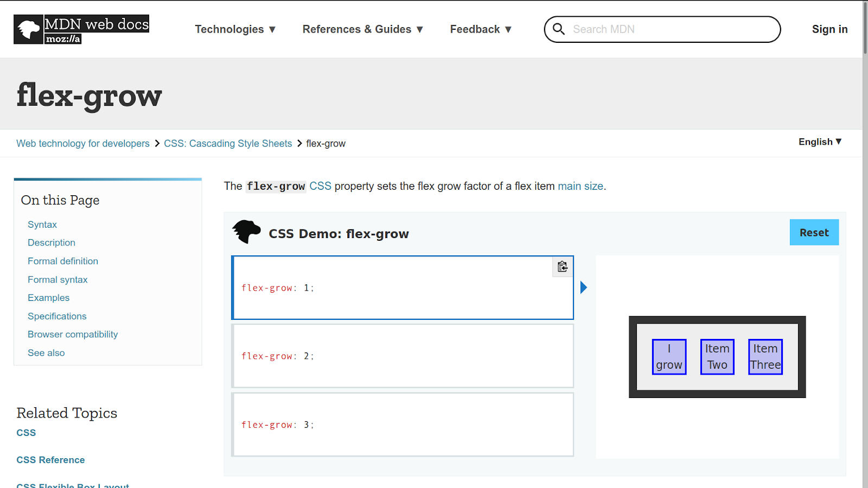
Task: Copy the code using the clipboard icon
Action: 562,267
